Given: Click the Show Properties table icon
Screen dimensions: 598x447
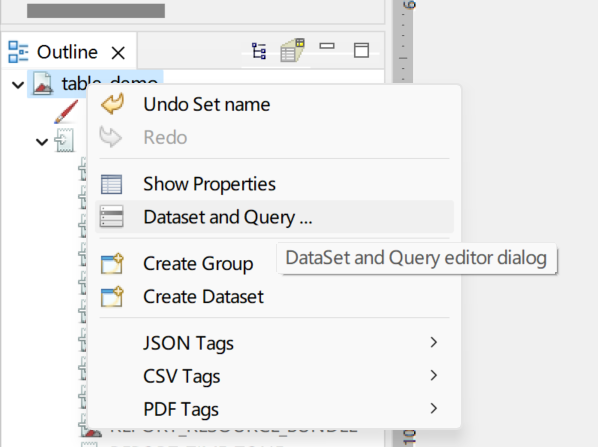Looking at the screenshot, I should pyautogui.click(x=111, y=184).
